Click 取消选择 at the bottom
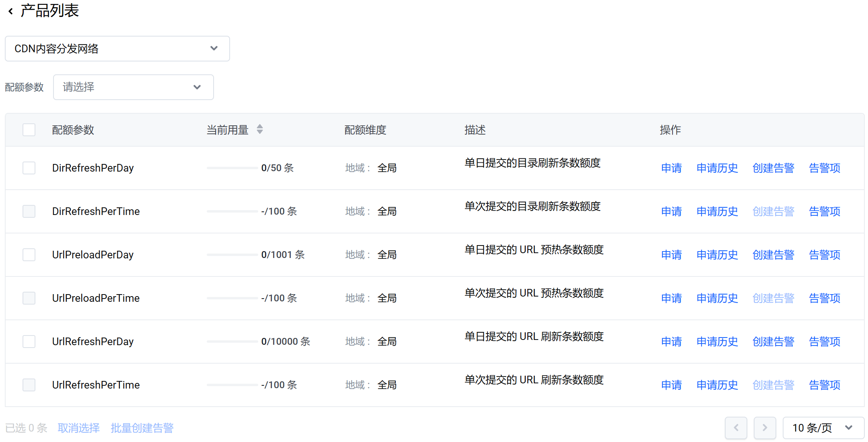Screen dimensions: 868x442 pyautogui.click(x=79, y=428)
